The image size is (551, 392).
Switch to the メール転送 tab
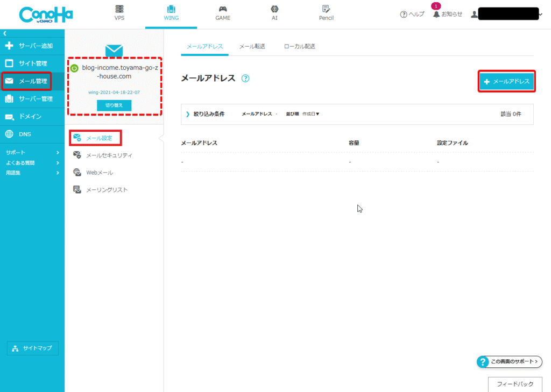pyautogui.click(x=252, y=46)
